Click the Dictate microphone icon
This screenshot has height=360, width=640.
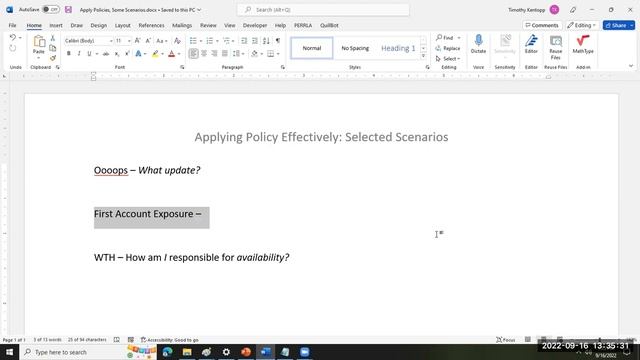pyautogui.click(x=478, y=40)
